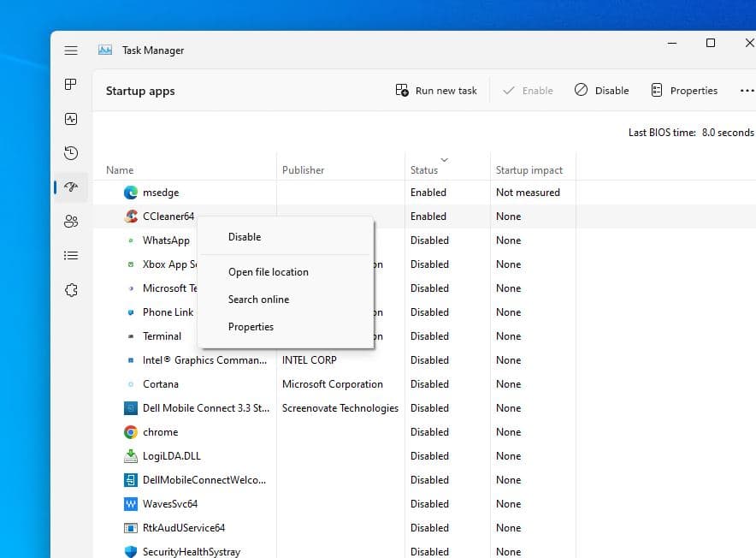Open App history in the sidebar
This screenshot has height=558, width=756.
point(71,153)
